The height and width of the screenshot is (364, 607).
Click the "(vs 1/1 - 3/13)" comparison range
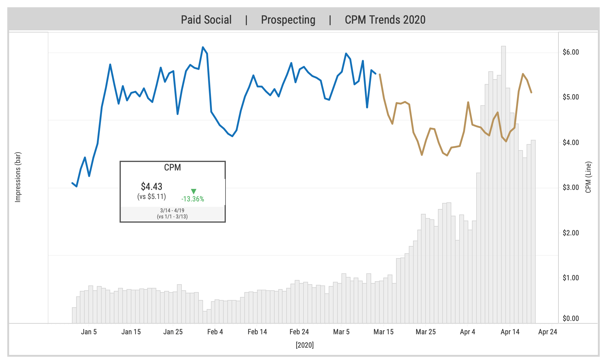point(172,217)
